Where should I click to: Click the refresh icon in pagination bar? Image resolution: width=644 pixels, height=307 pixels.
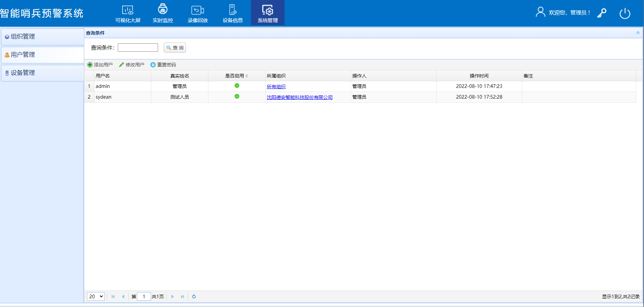(194, 297)
